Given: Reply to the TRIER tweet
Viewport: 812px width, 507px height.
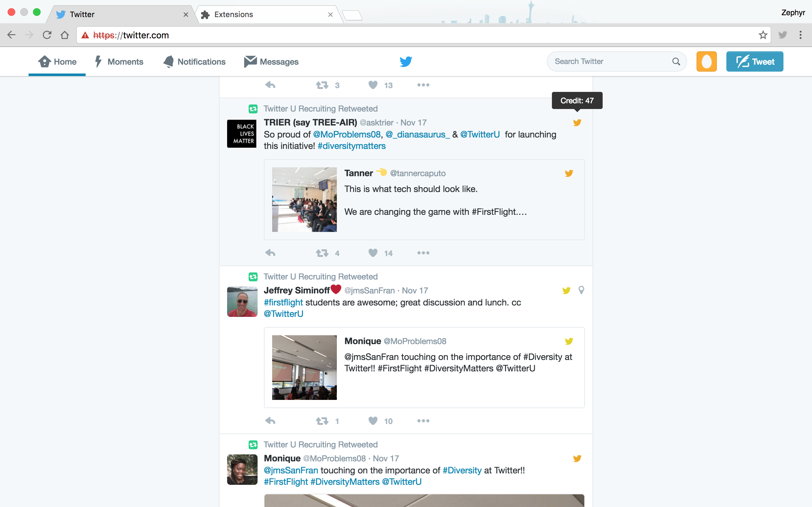Looking at the screenshot, I should click(x=270, y=253).
